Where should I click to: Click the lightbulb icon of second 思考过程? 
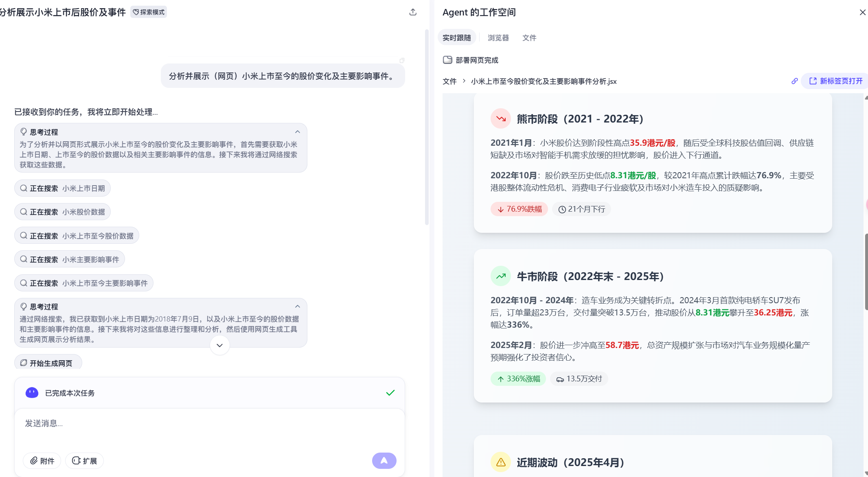pos(24,306)
